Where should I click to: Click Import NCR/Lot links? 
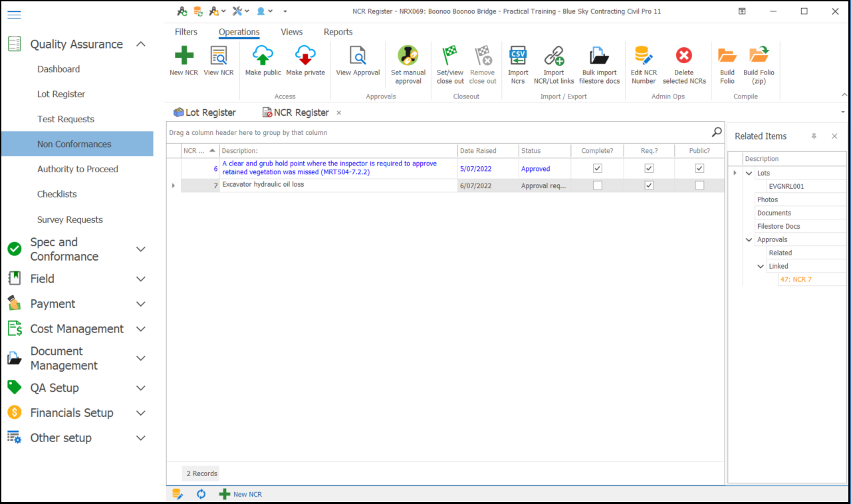pyautogui.click(x=554, y=65)
